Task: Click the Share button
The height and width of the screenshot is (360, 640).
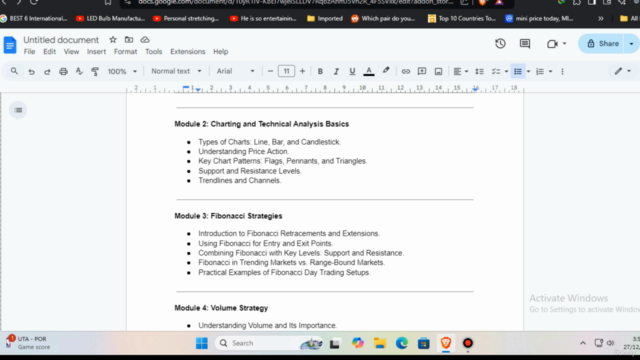Action: 601,44
